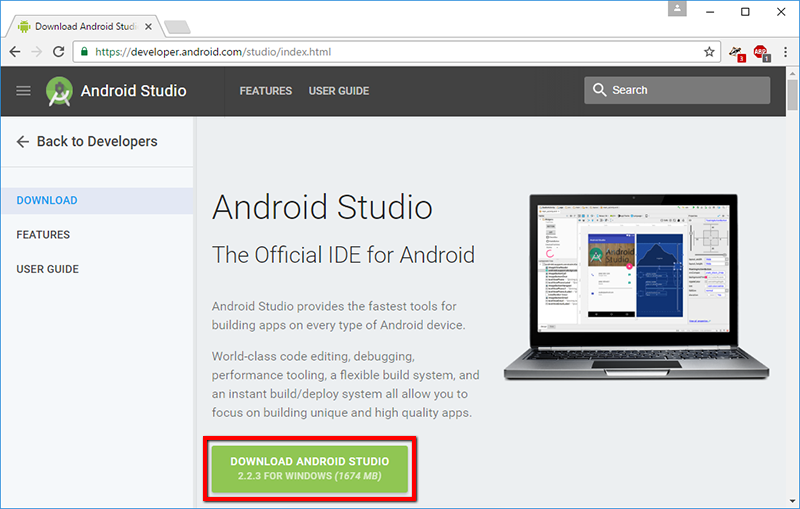
Task: Open Chrome three-dot menu
Action: point(785,52)
